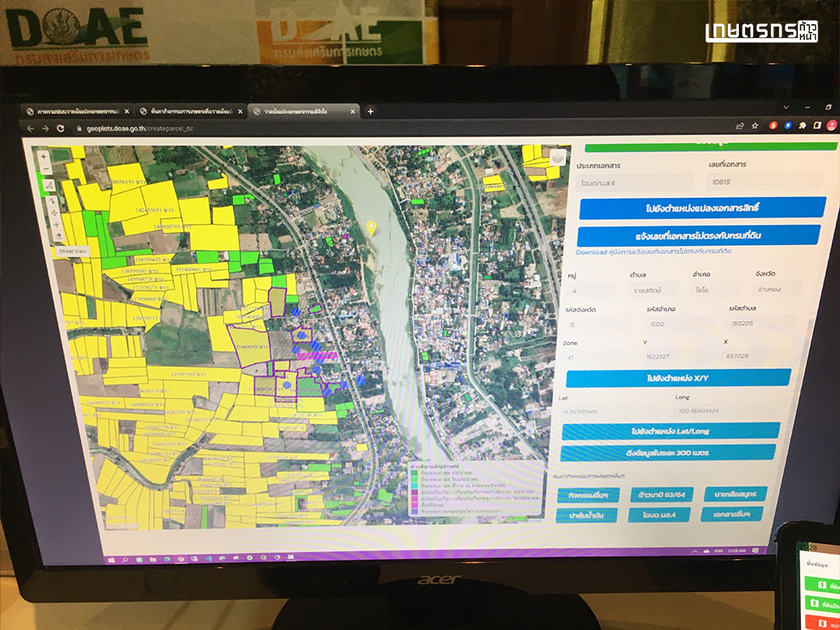This screenshot has height=630, width=840.
Task: Click the ตำบล field
Action: click(653, 290)
